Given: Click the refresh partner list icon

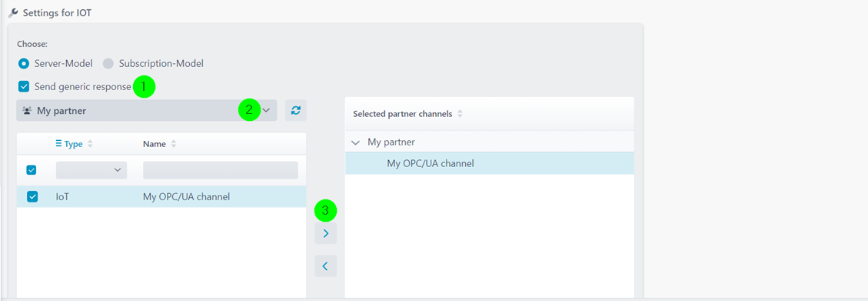Looking at the screenshot, I should pos(295,110).
